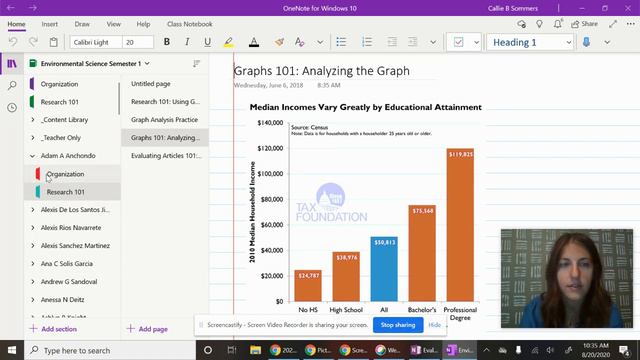The image size is (640, 360).
Task: Open recent notes clock icon
Action: tap(12, 107)
